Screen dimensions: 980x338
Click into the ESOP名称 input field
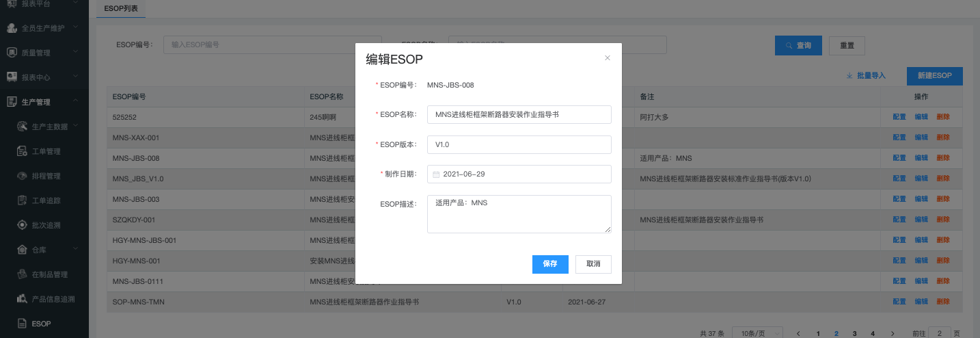pyautogui.click(x=519, y=115)
